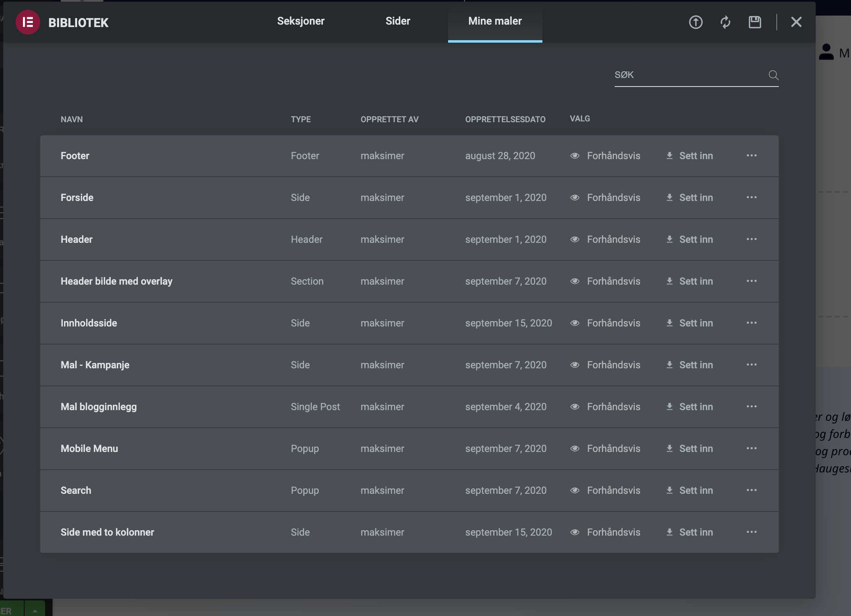Click 'Side med to kolonner' name

pyautogui.click(x=108, y=532)
